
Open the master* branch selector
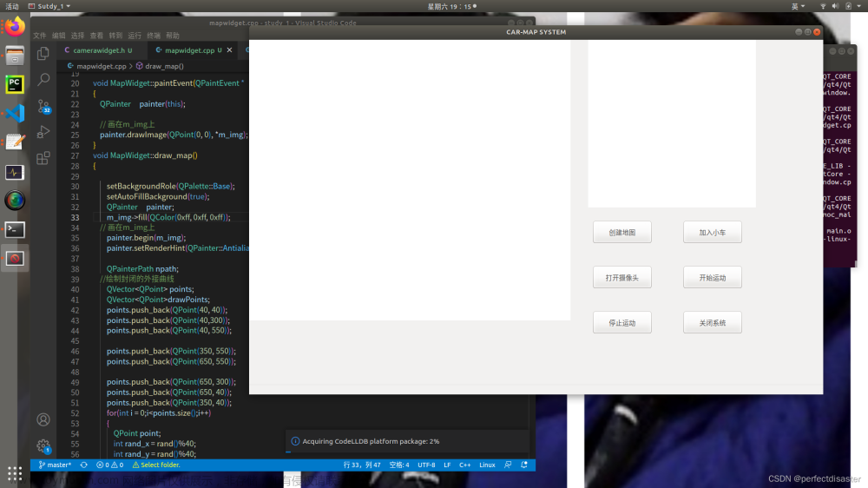click(x=55, y=465)
